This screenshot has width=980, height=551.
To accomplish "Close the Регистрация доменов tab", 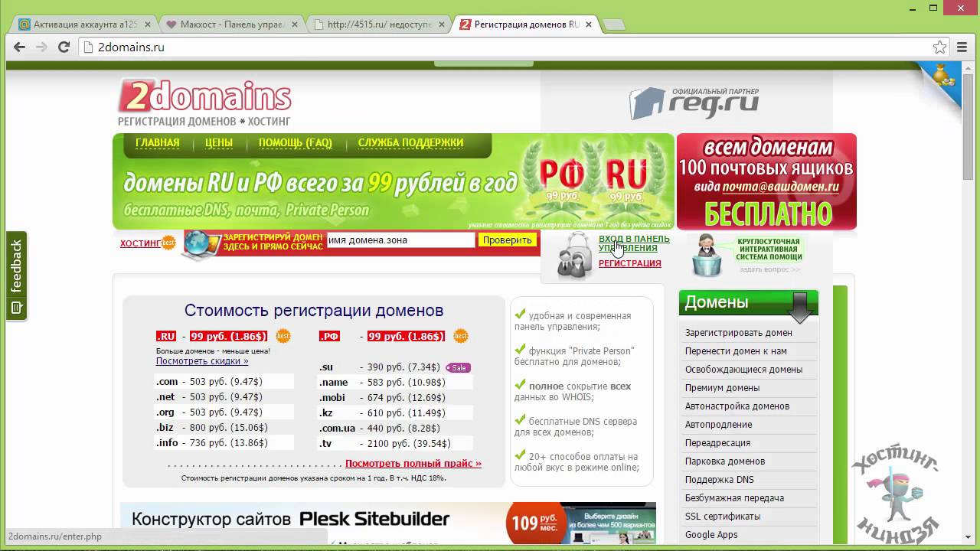I will point(588,24).
